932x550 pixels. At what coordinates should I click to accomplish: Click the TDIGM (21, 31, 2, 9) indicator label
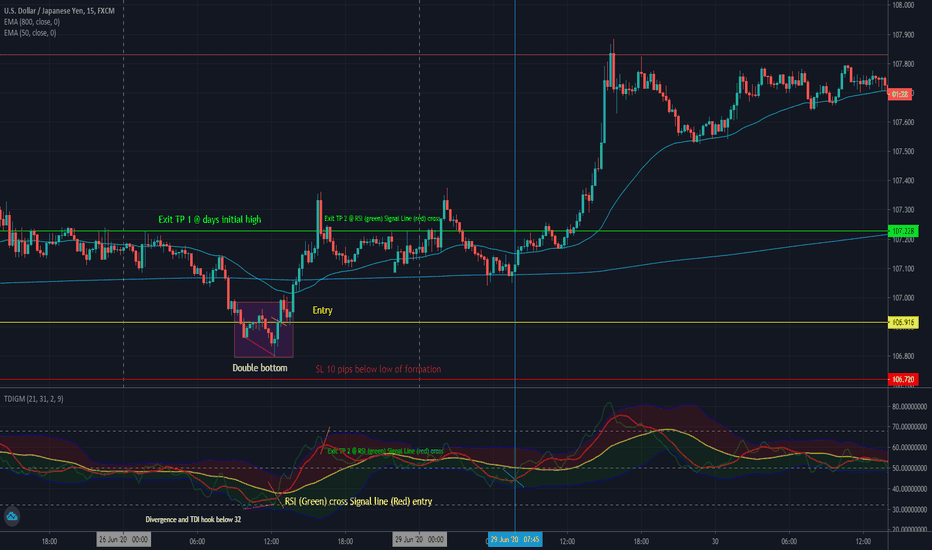tap(33, 399)
